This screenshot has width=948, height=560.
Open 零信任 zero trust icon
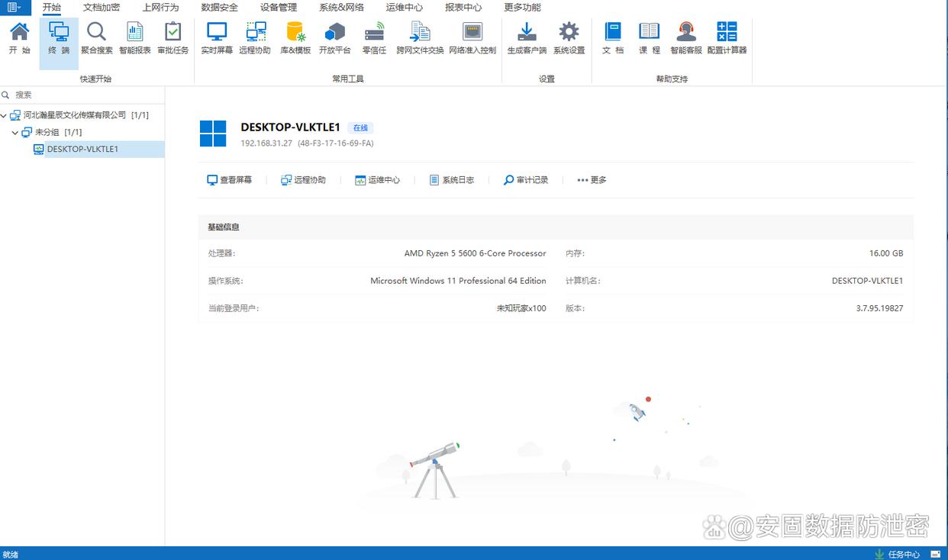tap(374, 38)
